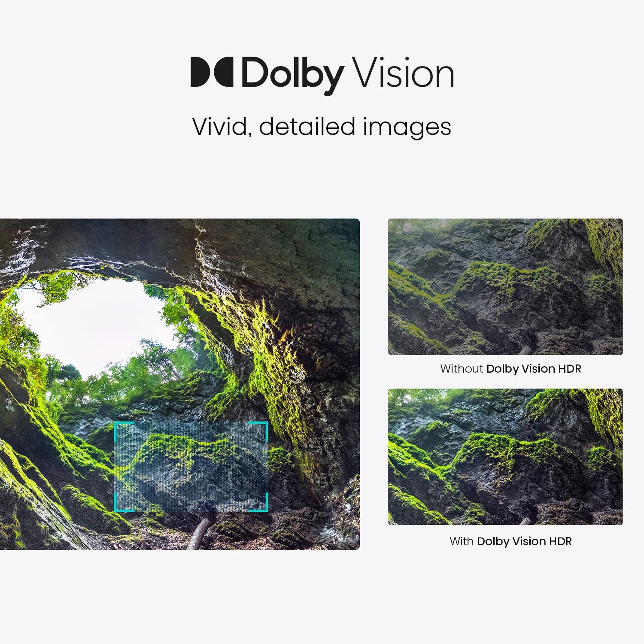Click the 'Without Dolby Vision HDR' caption
The width and height of the screenshot is (644, 644).
click(510, 369)
